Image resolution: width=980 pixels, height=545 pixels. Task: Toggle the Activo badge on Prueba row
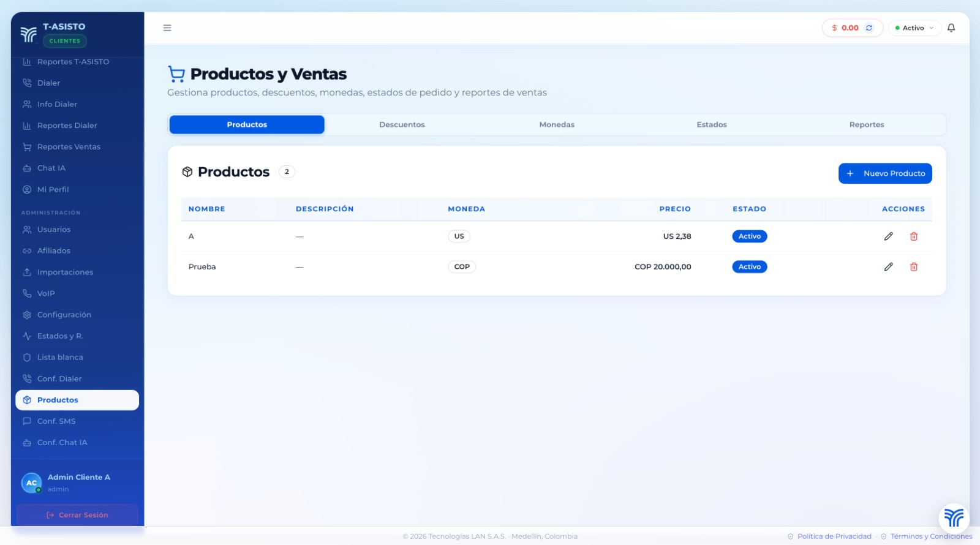[x=749, y=267]
